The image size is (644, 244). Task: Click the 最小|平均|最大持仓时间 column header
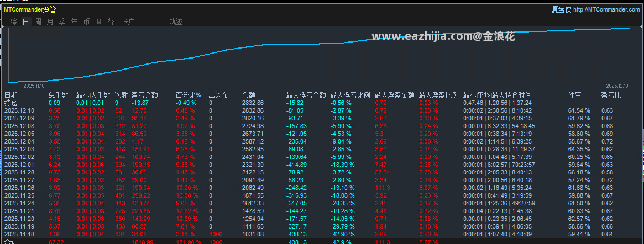(x=498, y=95)
